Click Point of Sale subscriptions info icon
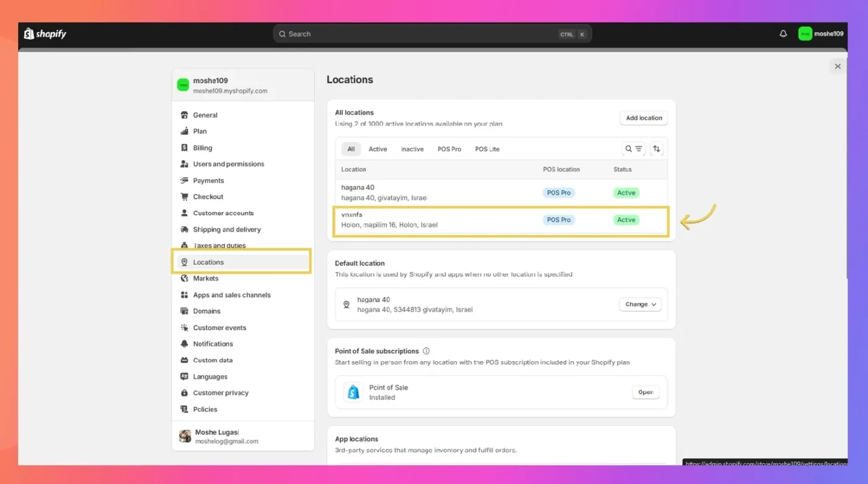 coord(426,351)
